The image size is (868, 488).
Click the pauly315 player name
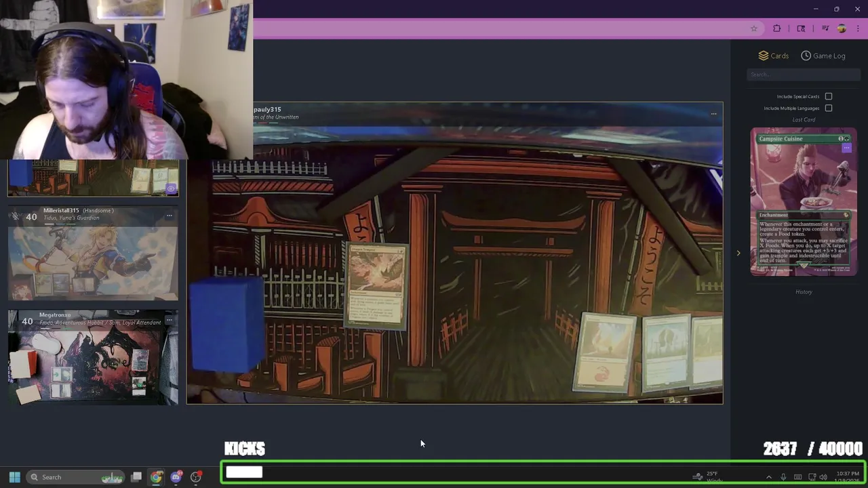[x=267, y=109]
